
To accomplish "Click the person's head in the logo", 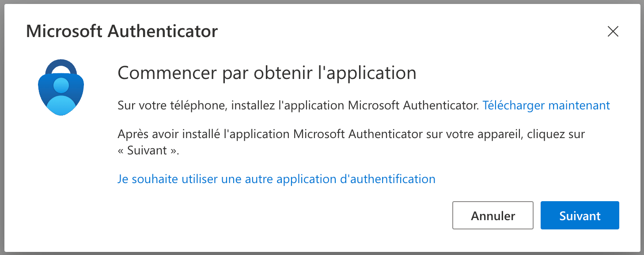I will click(x=61, y=84).
